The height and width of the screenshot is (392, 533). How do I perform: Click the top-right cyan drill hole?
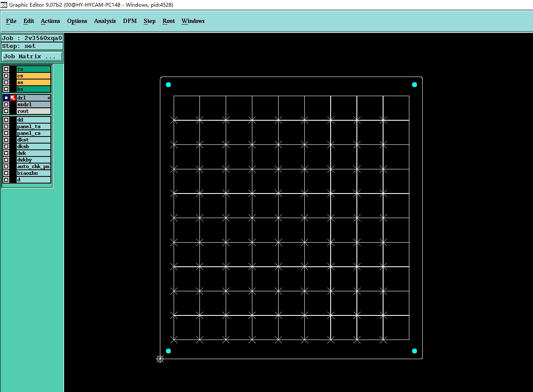point(414,84)
